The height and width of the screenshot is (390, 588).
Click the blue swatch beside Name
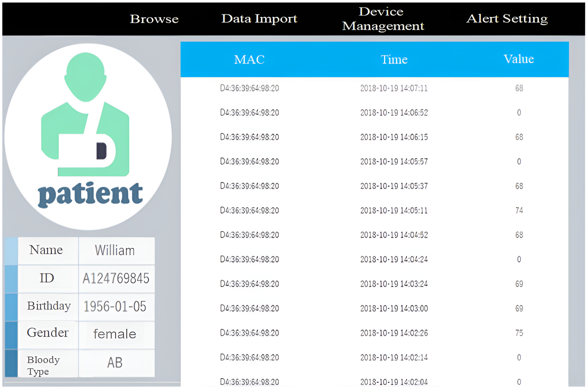11,251
